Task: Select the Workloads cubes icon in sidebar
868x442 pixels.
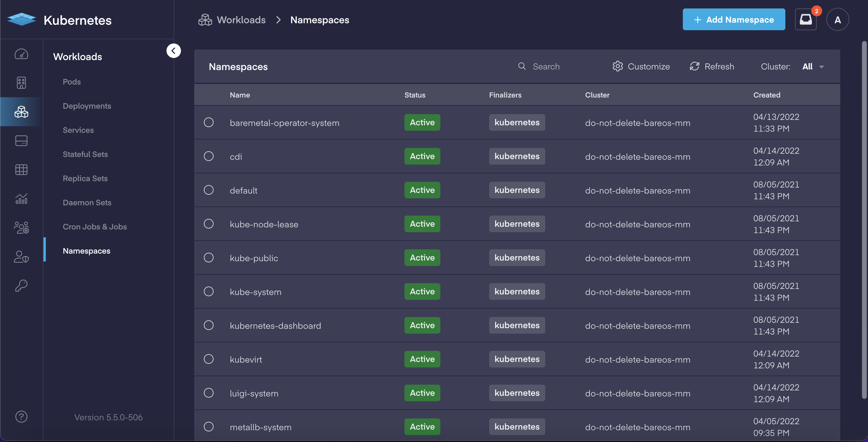Action: pos(21,112)
